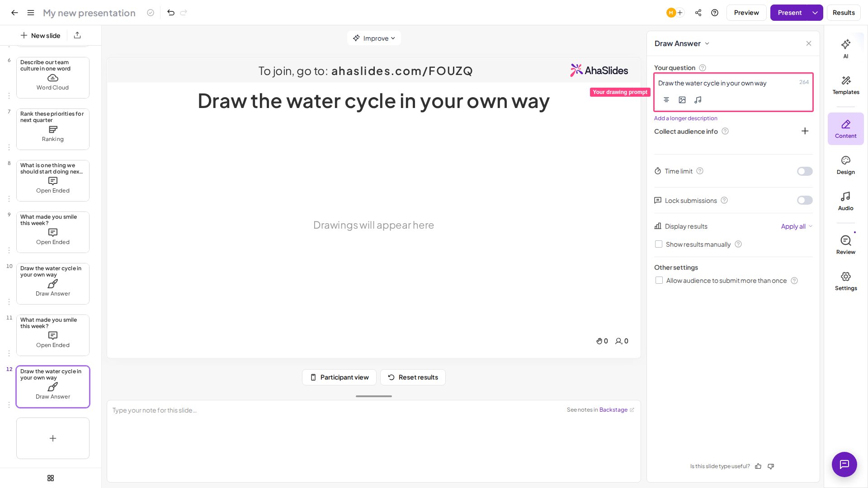Click the Participant view button

click(x=339, y=377)
